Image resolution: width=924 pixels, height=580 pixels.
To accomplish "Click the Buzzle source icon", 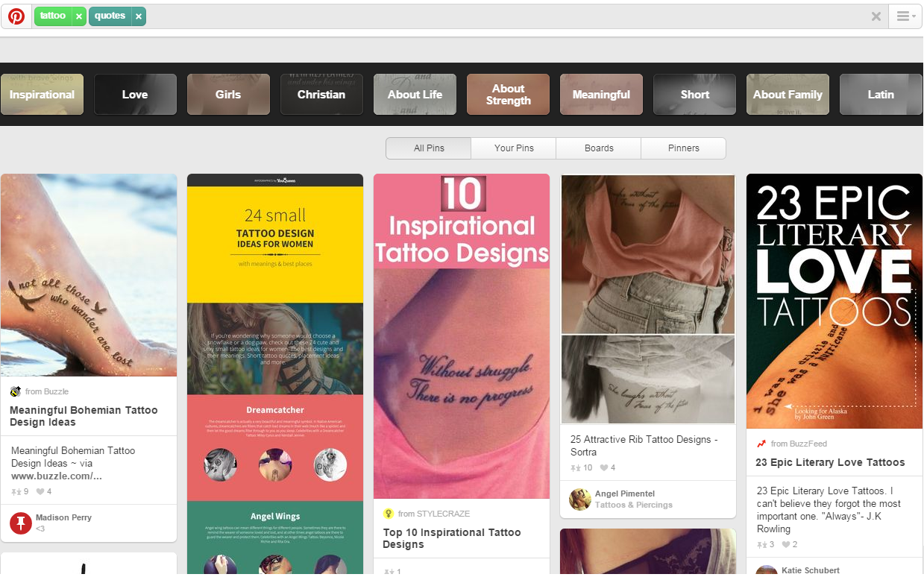I will (x=16, y=391).
